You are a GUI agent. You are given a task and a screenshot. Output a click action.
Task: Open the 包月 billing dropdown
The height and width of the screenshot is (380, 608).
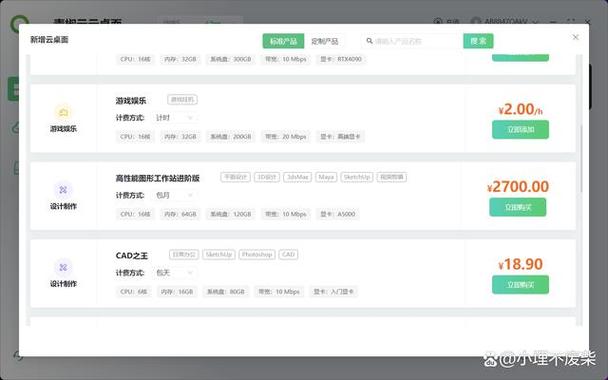(174, 195)
